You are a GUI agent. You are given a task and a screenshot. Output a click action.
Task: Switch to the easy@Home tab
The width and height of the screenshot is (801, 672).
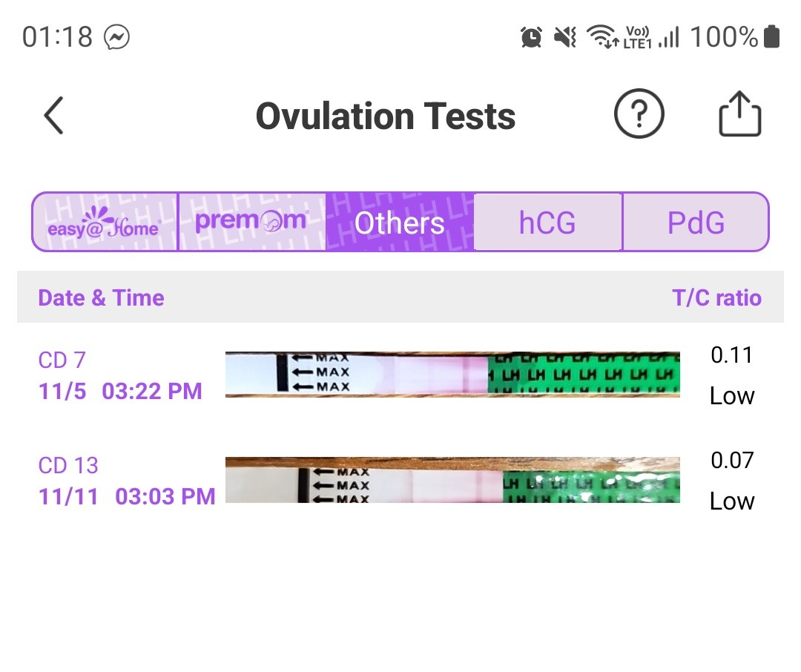[x=105, y=223]
